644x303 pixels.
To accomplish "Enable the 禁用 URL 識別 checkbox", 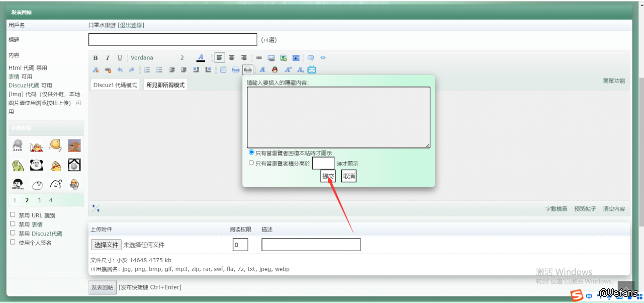I will tap(13, 215).
